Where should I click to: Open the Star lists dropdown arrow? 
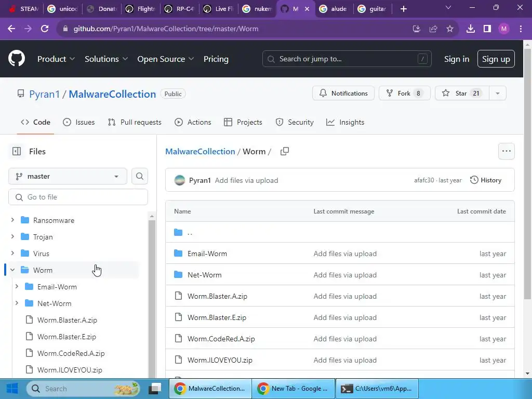497,94
